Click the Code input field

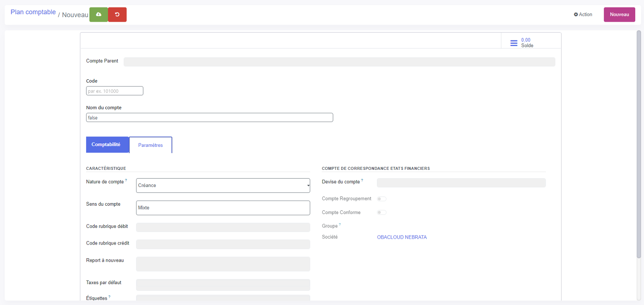point(115,91)
